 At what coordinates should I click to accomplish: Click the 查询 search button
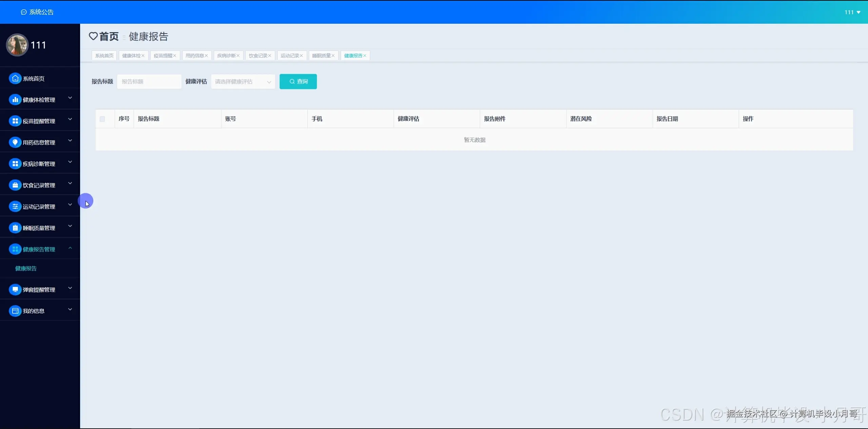point(298,82)
